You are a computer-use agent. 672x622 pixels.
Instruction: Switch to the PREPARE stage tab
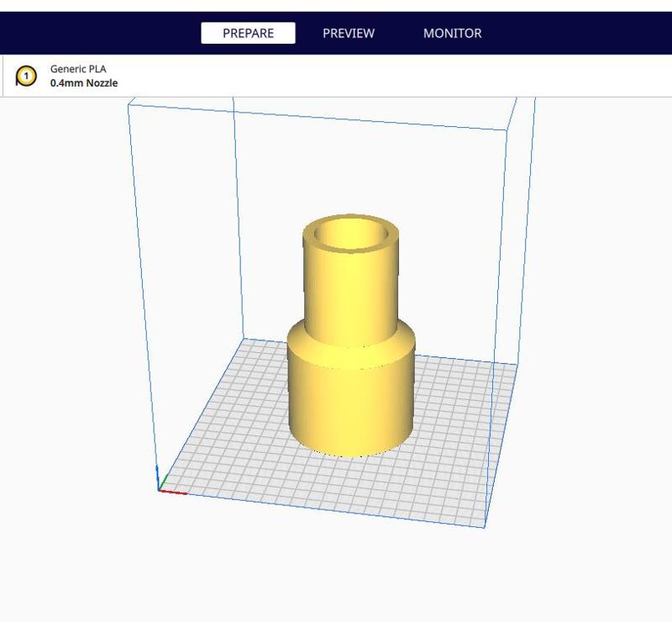[248, 33]
